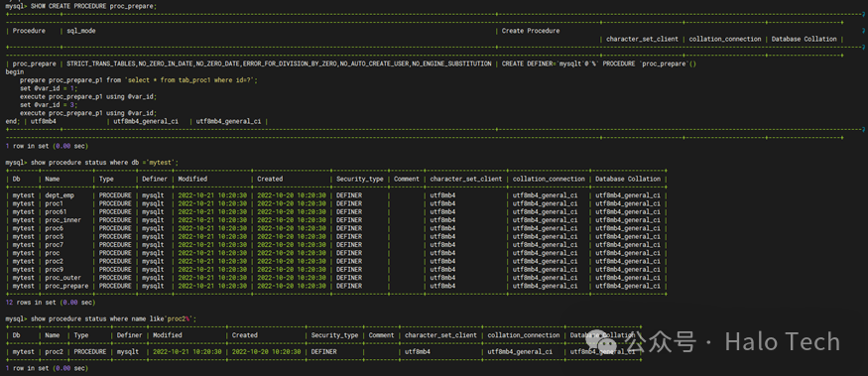
Task: Click the 'proc7' name cell
Action: (55, 245)
